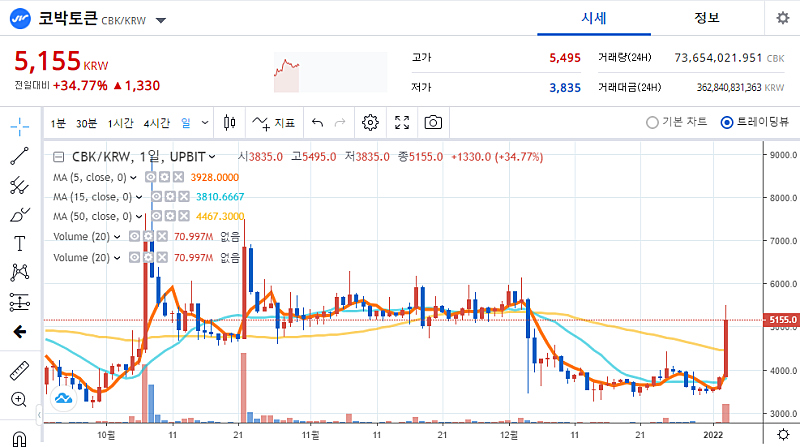Click the 코박토큰 coin name heading
This screenshot has width=800, height=447.
click(x=68, y=18)
